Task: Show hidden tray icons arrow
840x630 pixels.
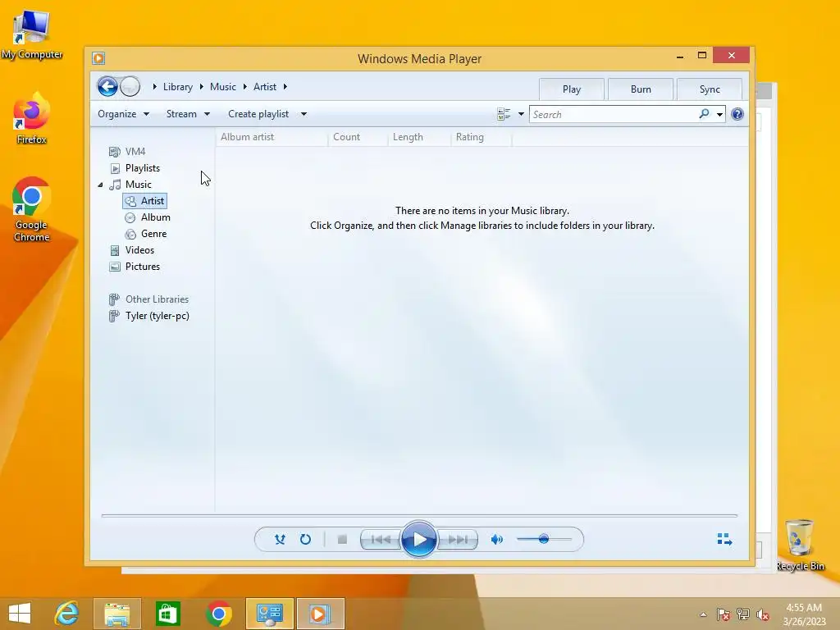Action: tap(703, 614)
